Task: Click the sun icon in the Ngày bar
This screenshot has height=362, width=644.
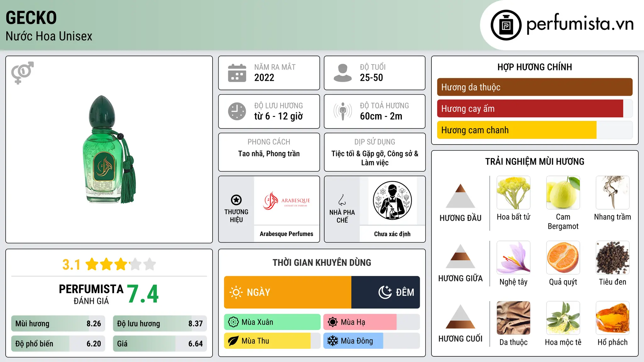Action: [x=236, y=292]
